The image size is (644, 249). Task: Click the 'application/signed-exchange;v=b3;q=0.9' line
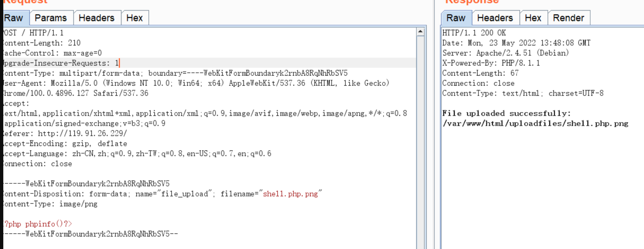click(x=84, y=123)
